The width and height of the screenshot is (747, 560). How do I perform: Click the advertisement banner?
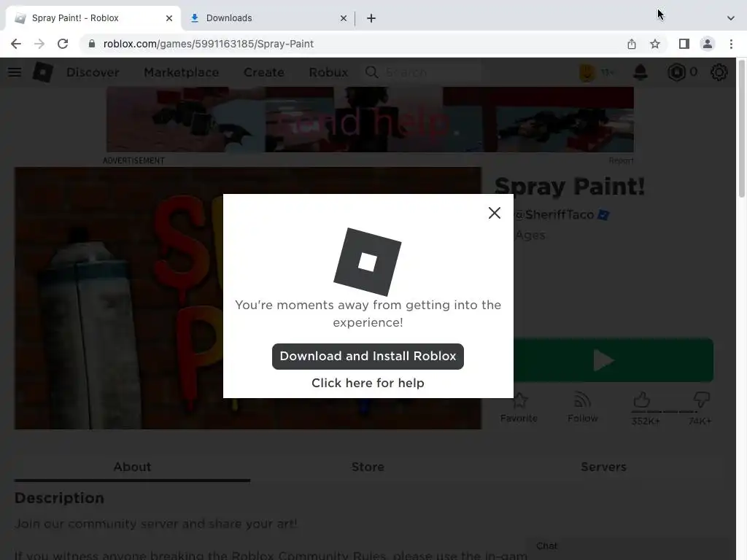point(370,120)
